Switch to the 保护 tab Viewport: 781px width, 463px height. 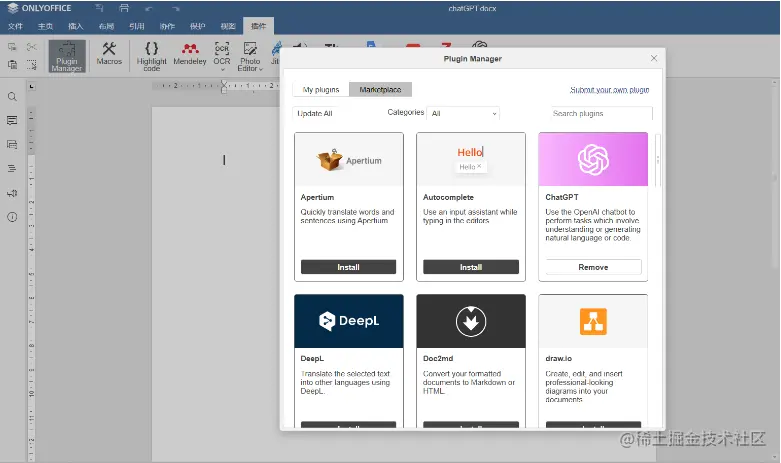pyautogui.click(x=197, y=26)
